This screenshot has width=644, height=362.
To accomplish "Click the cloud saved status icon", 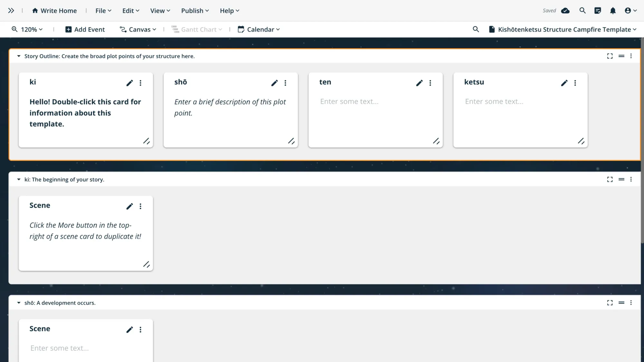I will pyautogui.click(x=565, y=11).
